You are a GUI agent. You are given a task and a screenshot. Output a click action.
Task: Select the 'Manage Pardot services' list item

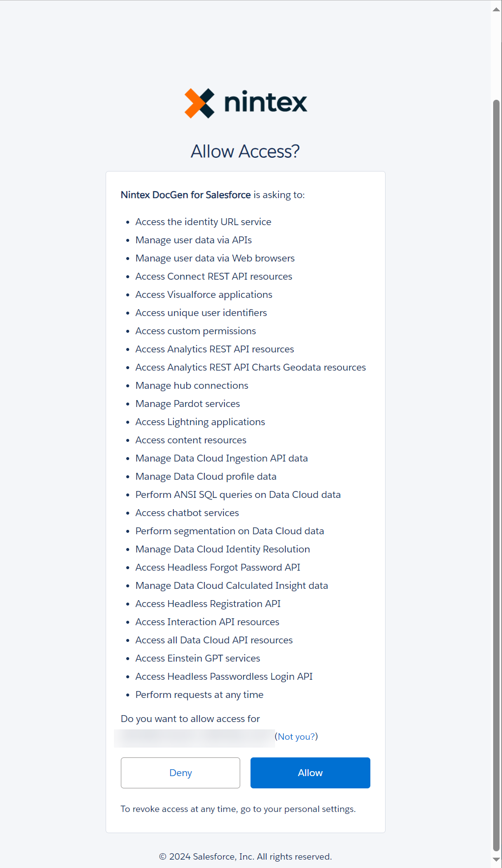[x=188, y=404]
